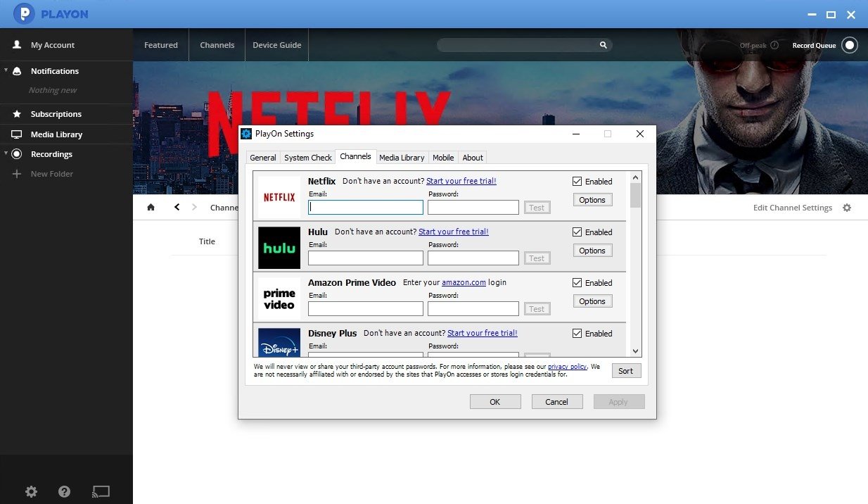Open the About tab
Viewport: 868px width, 504px height.
point(473,158)
